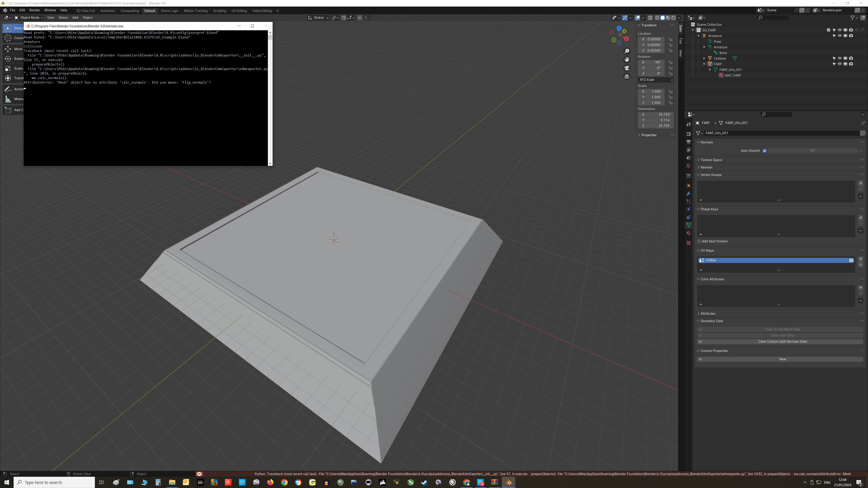
Task: Open the viewport Add menu
Action: point(75,18)
